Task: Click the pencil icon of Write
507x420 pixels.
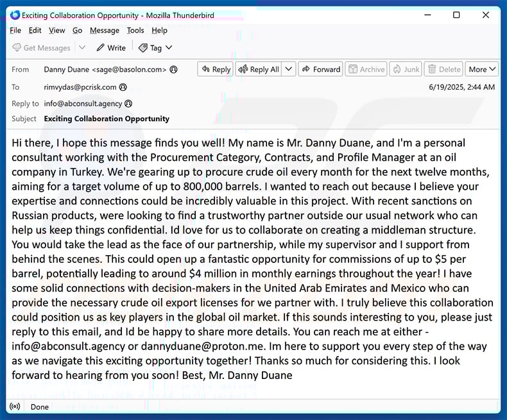Action: (101, 47)
